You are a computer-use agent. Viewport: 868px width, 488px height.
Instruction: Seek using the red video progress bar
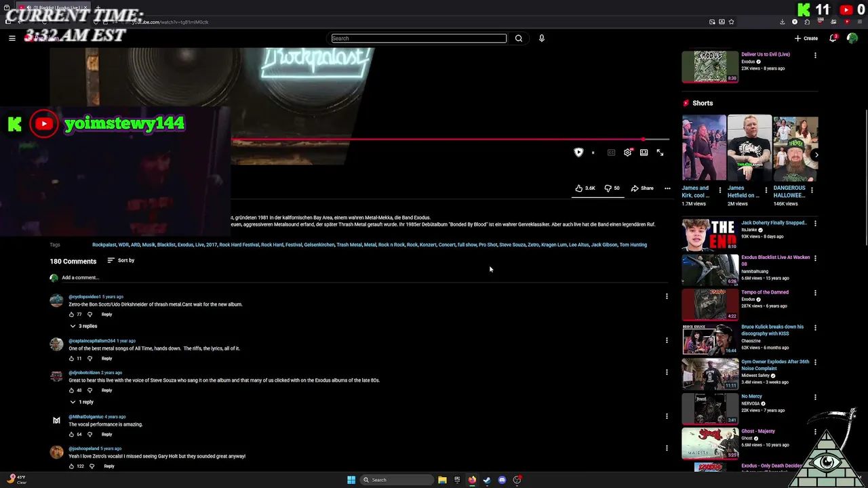[450, 140]
